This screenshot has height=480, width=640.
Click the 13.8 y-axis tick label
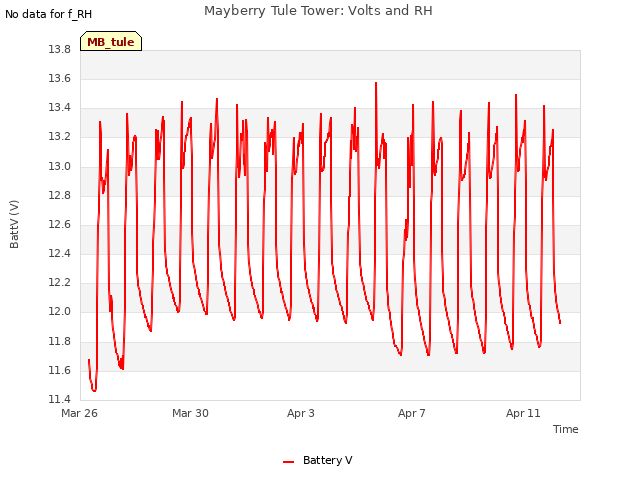tap(60, 49)
